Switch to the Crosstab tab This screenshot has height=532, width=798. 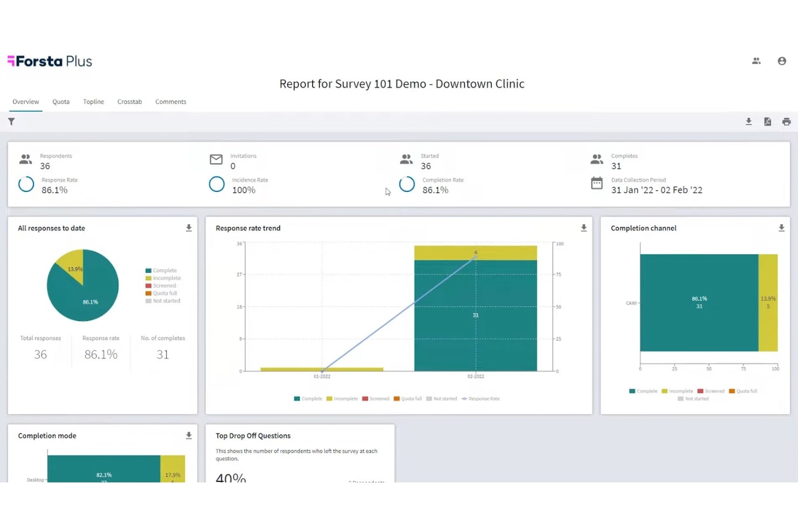click(129, 101)
